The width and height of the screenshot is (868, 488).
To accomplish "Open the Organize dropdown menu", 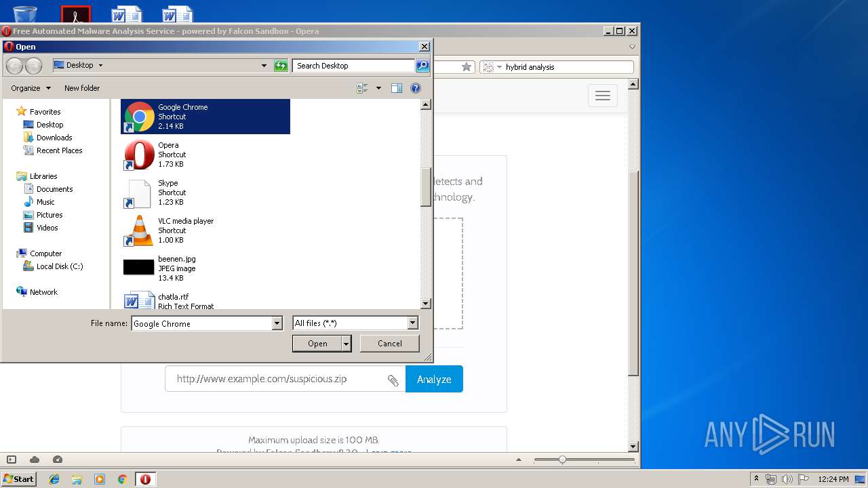I will tap(31, 88).
